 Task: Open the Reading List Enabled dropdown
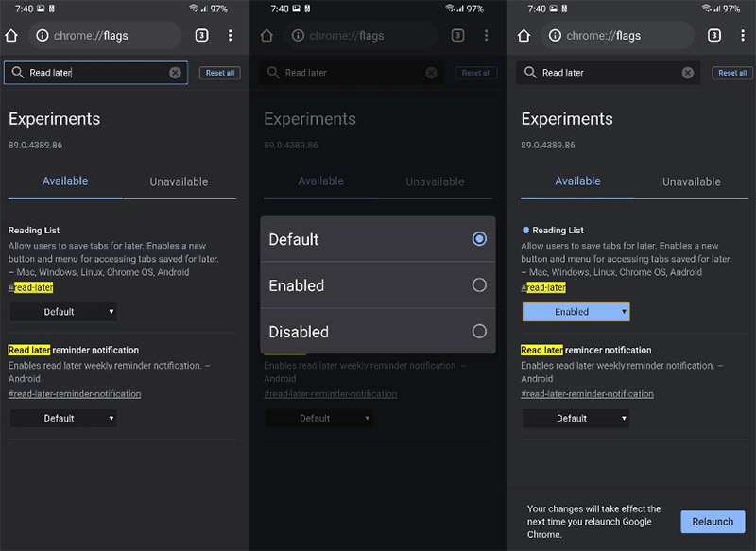(x=576, y=312)
